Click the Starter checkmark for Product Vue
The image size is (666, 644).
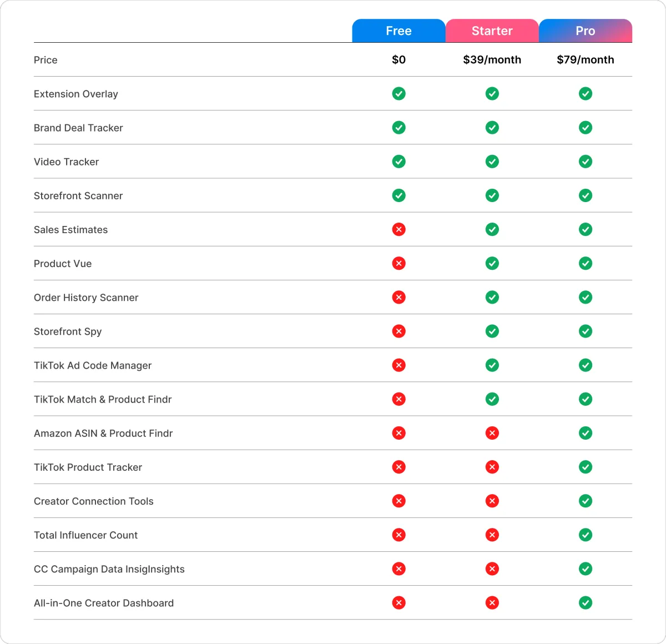pyautogui.click(x=492, y=263)
